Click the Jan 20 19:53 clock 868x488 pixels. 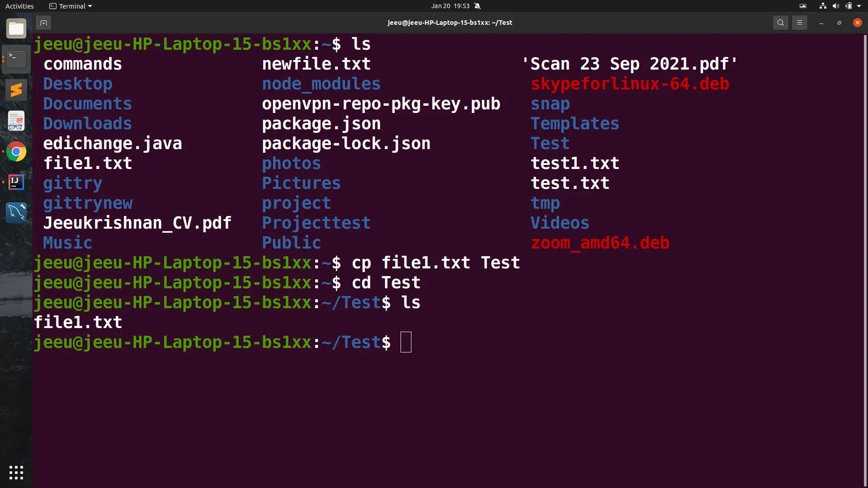[450, 6]
